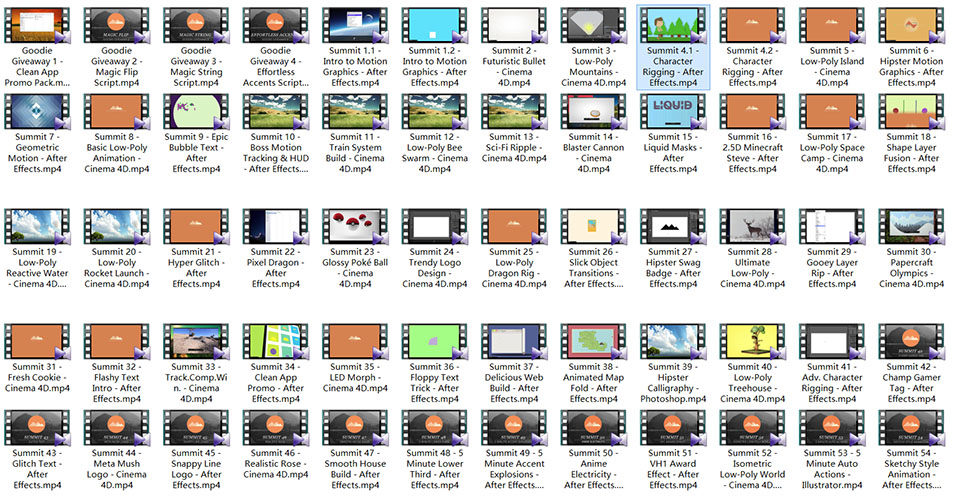Click Summit 23 Glossy Poké Ball file icon
Image resolution: width=960 pixels, height=496 pixels.
355,227
